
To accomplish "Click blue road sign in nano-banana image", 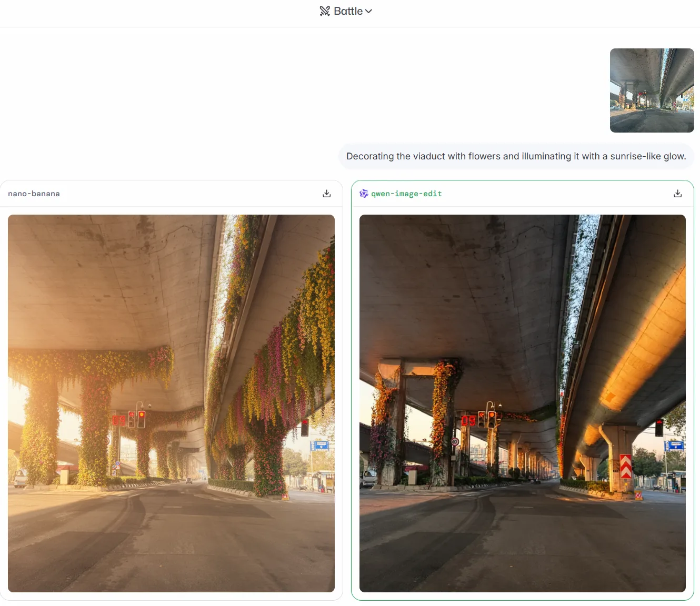I will (x=320, y=446).
